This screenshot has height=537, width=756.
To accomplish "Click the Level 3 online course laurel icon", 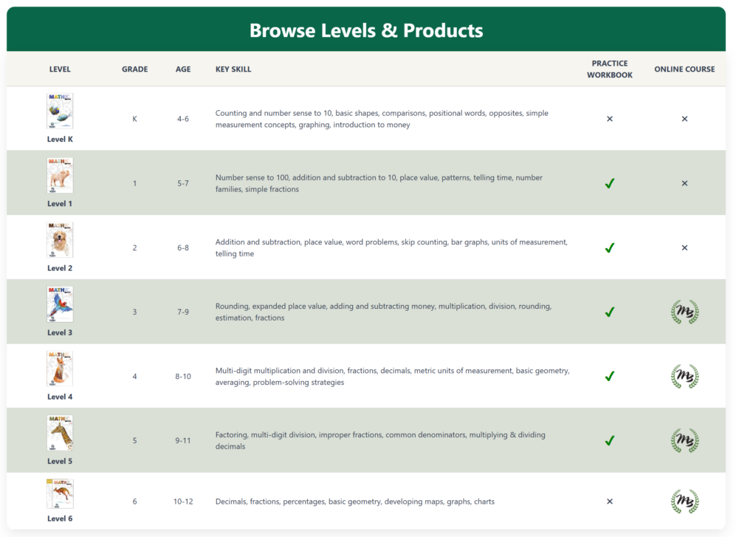I will [x=684, y=312].
